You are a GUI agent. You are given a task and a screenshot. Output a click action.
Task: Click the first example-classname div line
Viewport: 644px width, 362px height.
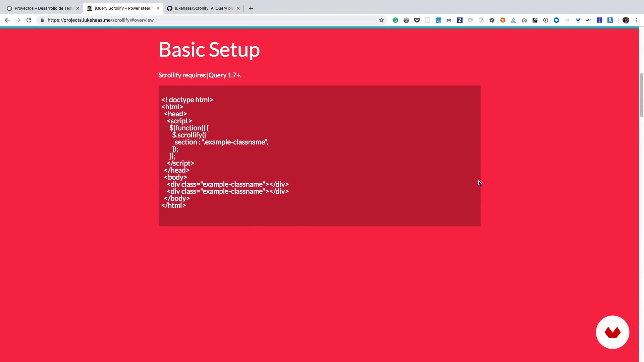tap(228, 184)
